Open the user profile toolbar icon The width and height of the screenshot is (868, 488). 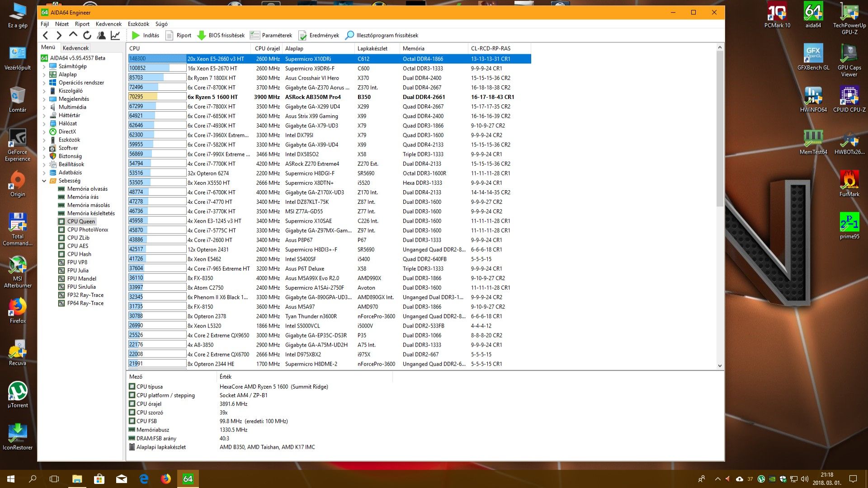click(101, 35)
